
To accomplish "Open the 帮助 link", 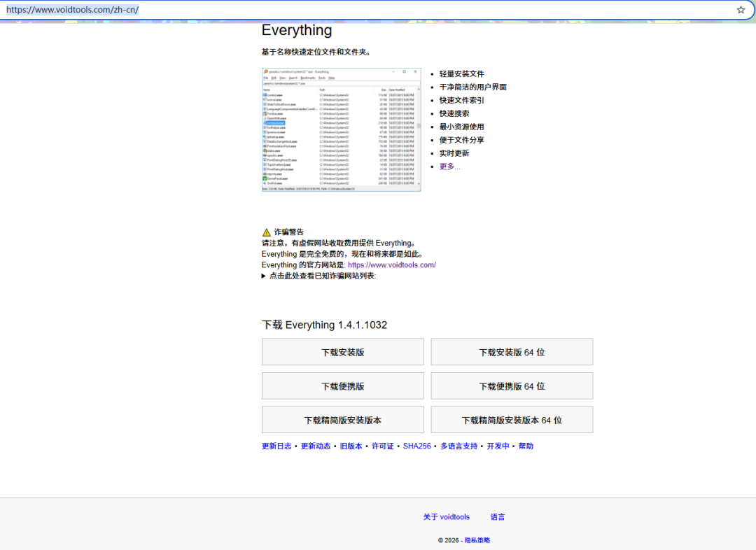I will click(526, 446).
